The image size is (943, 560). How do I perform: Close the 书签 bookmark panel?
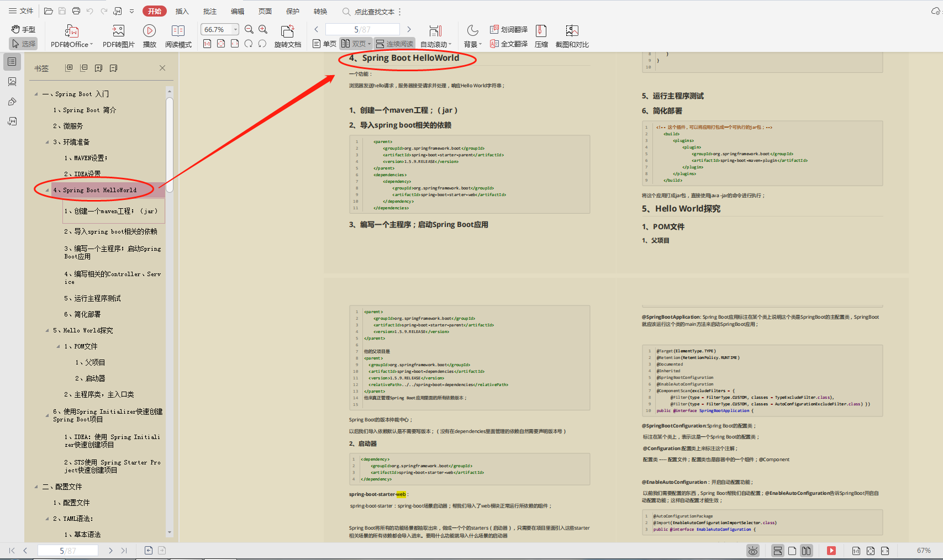point(162,68)
